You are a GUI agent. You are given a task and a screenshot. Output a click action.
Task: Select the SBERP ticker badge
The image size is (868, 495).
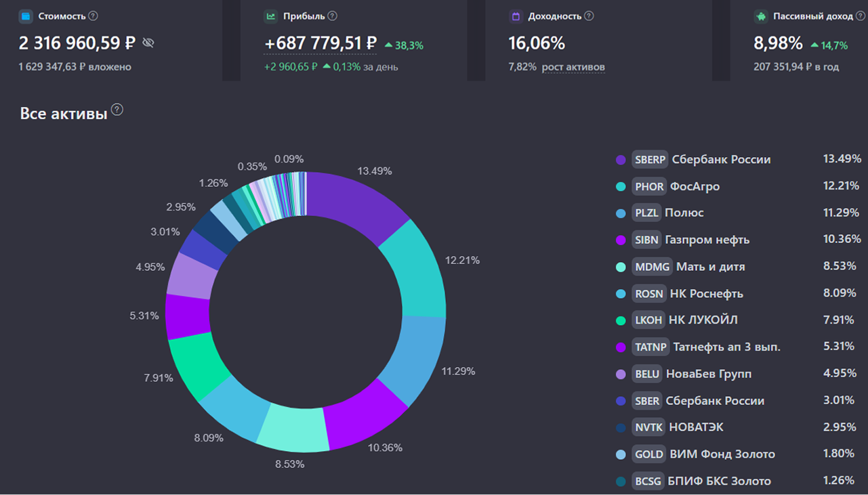(x=649, y=159)
